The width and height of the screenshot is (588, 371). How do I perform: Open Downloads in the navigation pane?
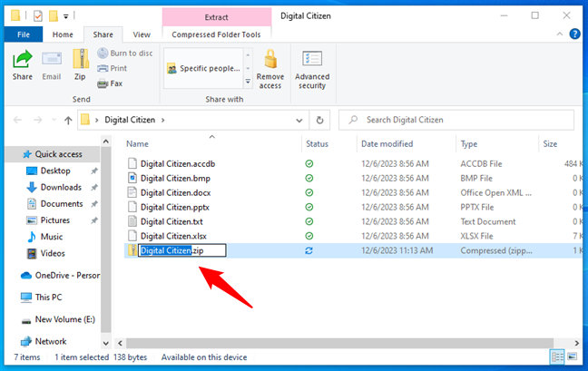[x=61, y=188]
